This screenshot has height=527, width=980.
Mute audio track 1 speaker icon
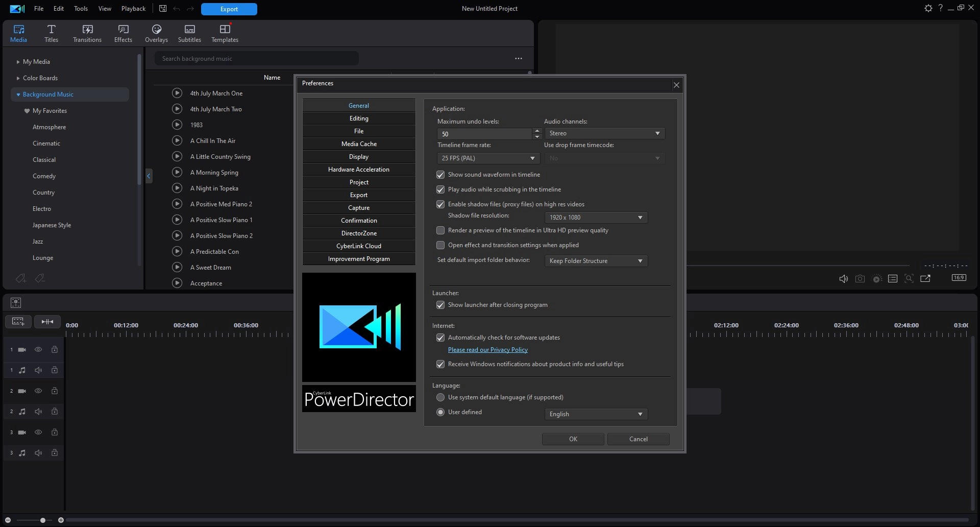[x=38, y=370]
